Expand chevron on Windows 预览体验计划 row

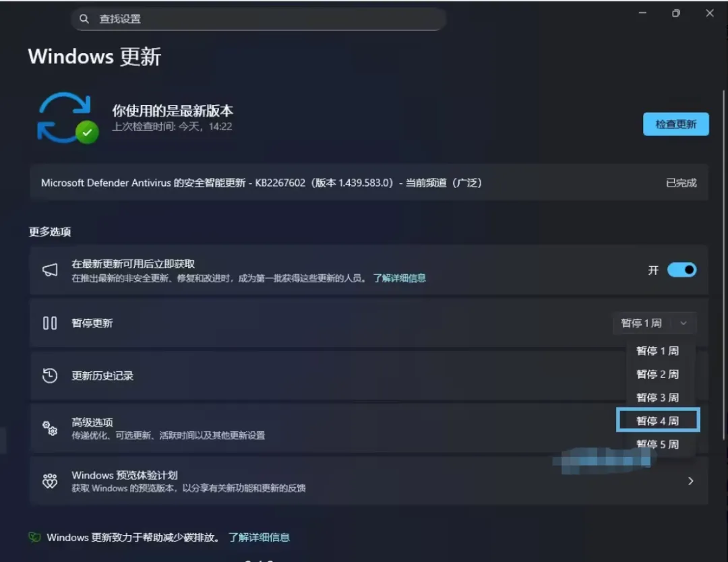690,480
